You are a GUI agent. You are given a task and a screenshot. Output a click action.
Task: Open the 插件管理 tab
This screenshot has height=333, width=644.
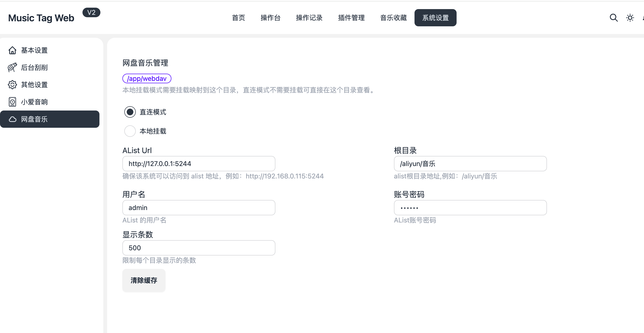tap(351, 18)
